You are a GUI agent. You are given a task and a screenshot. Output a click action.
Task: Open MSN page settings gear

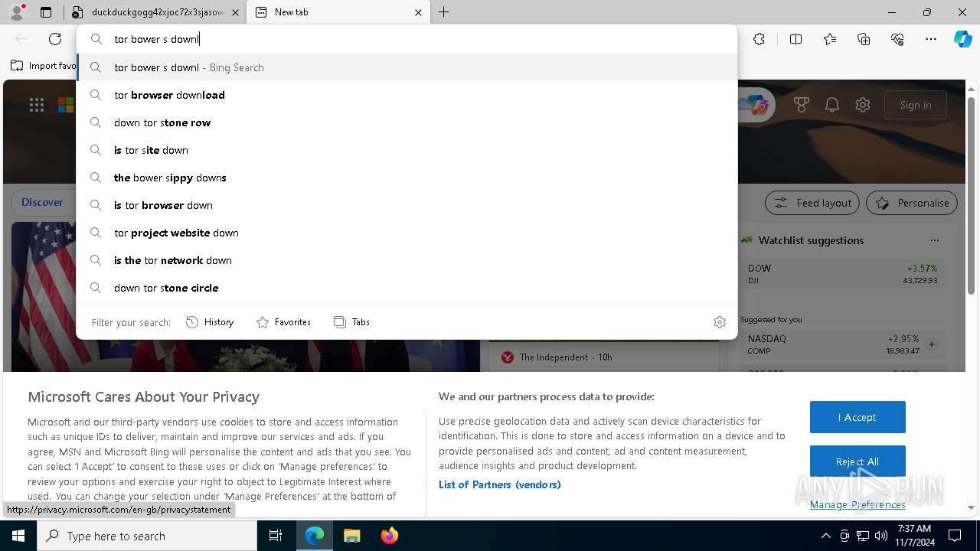[863, 106]
